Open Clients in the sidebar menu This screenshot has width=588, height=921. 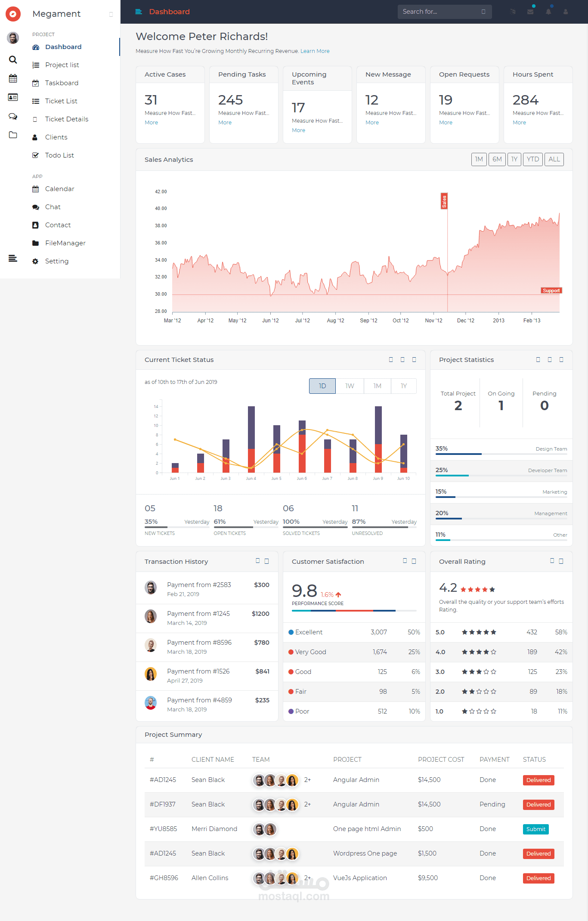[x=56, y=137]
